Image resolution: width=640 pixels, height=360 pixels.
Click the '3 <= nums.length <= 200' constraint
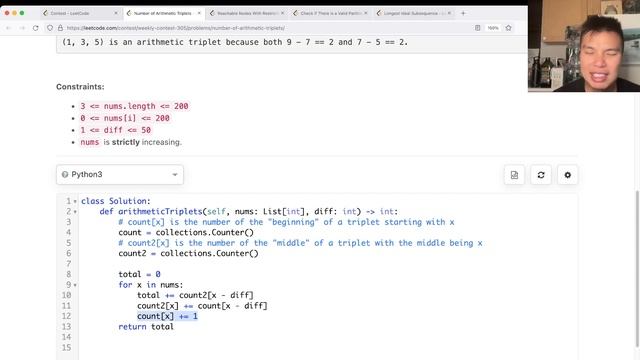pyautogui.click(x=134, y=106)
